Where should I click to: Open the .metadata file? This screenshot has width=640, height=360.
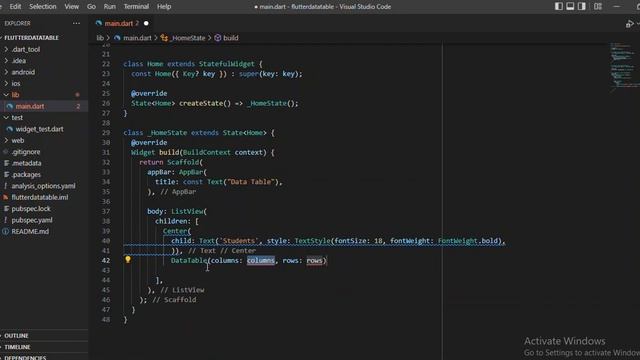26,163
